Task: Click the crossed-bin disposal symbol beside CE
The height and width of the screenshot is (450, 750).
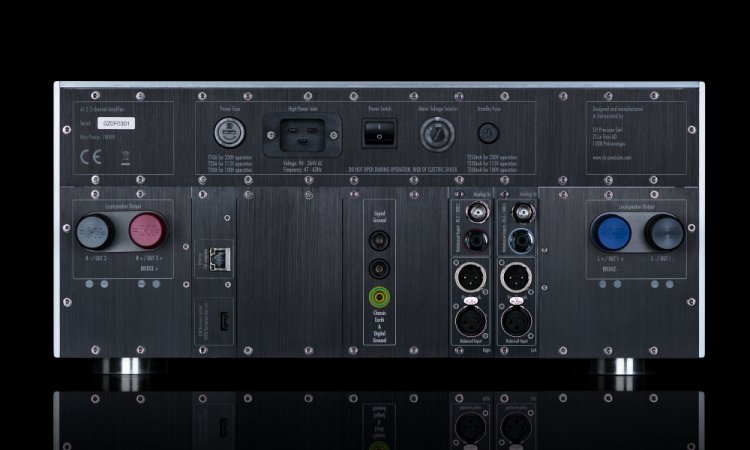Action: point(125,157)
